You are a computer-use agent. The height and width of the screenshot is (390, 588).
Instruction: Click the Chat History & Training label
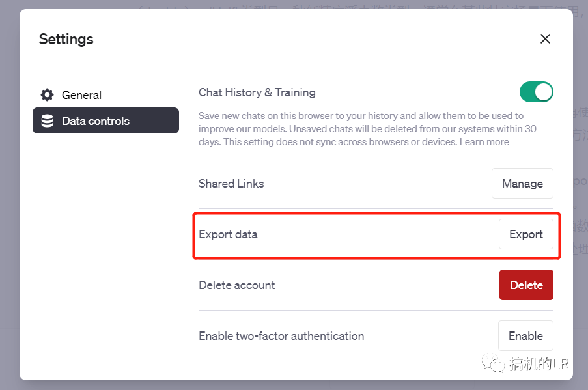(x=257, y=92)
